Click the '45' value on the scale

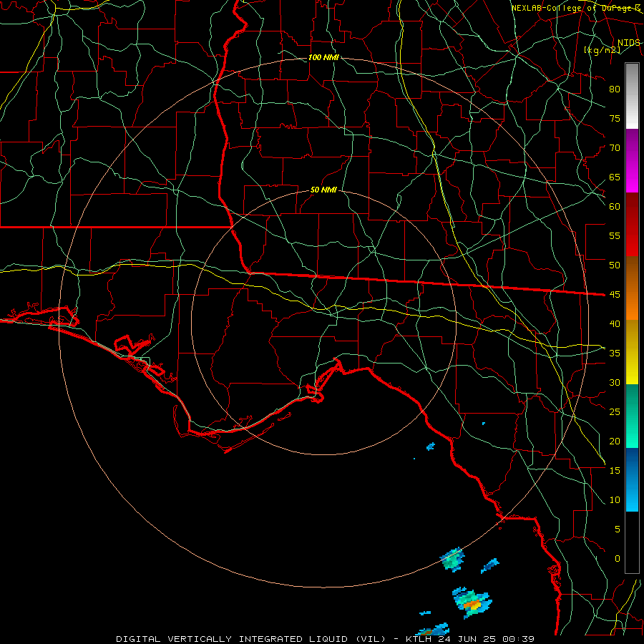(615, 295)
